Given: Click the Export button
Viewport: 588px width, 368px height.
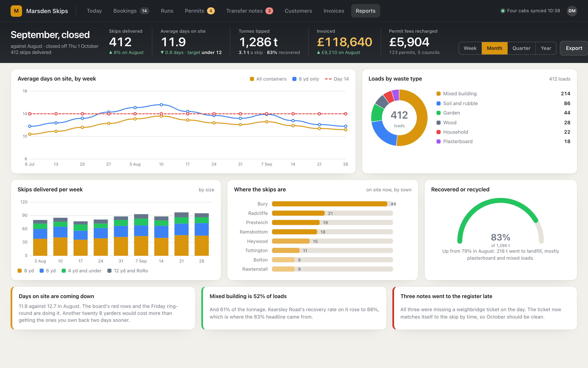Looking at the screenshot, I should tap(574, 48).
